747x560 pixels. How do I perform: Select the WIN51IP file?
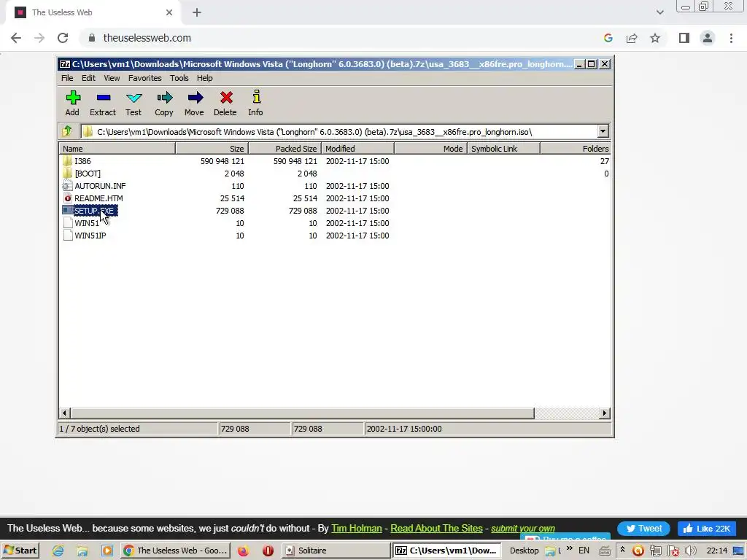[x=90, y=236]
